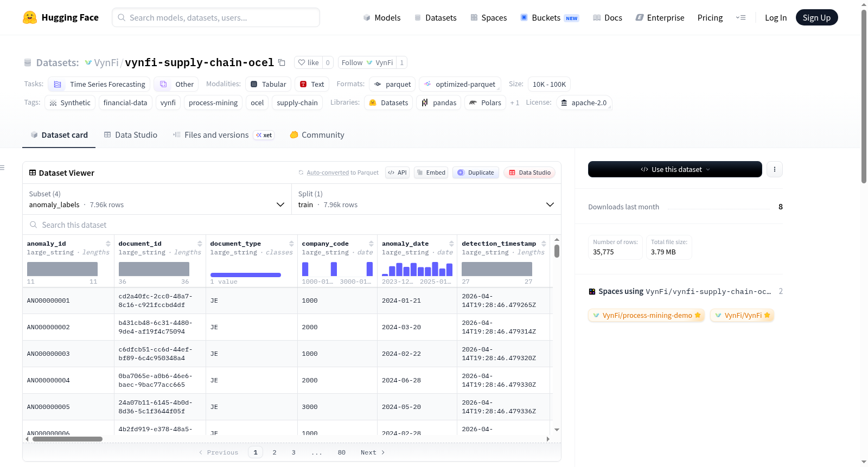Click the Hugging Face logo icon

[30, 17]
